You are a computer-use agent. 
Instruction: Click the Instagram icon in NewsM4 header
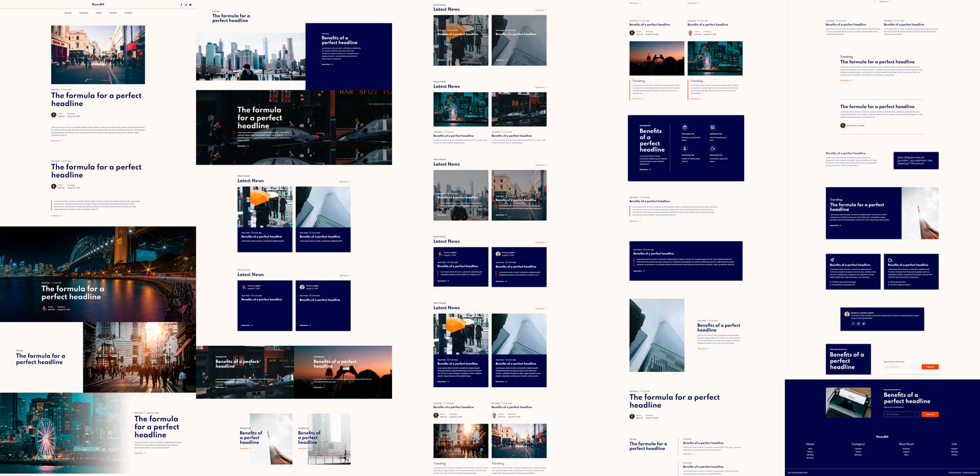tap(186, 5)
